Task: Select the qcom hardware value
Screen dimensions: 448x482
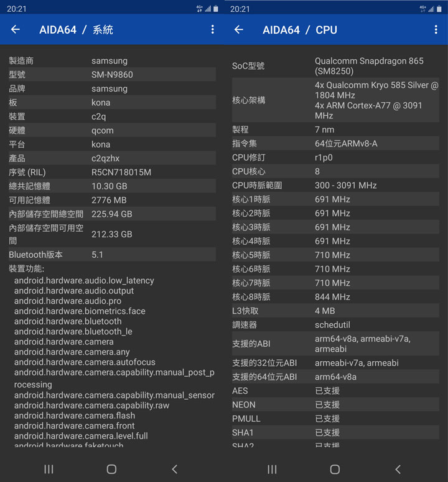Action: coord(103,130)
